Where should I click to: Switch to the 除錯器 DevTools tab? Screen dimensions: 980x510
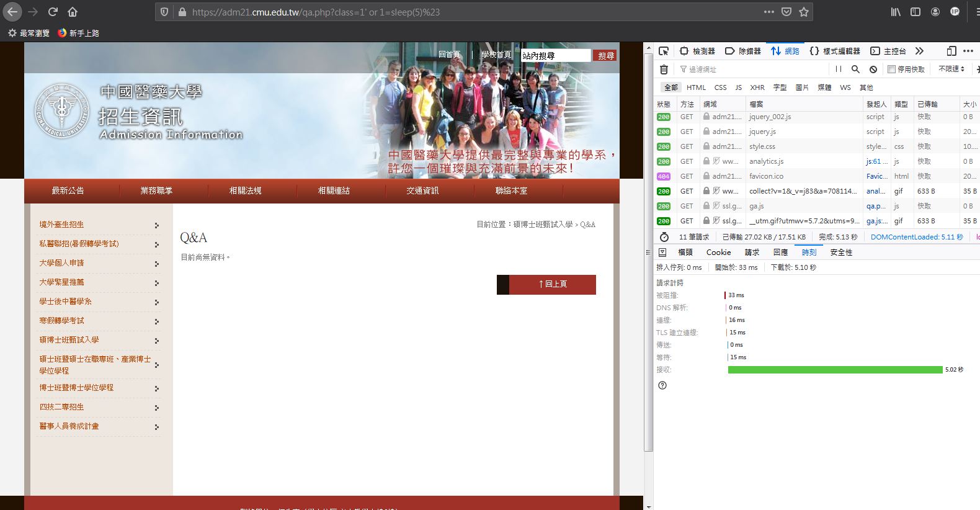pos(743,51)
